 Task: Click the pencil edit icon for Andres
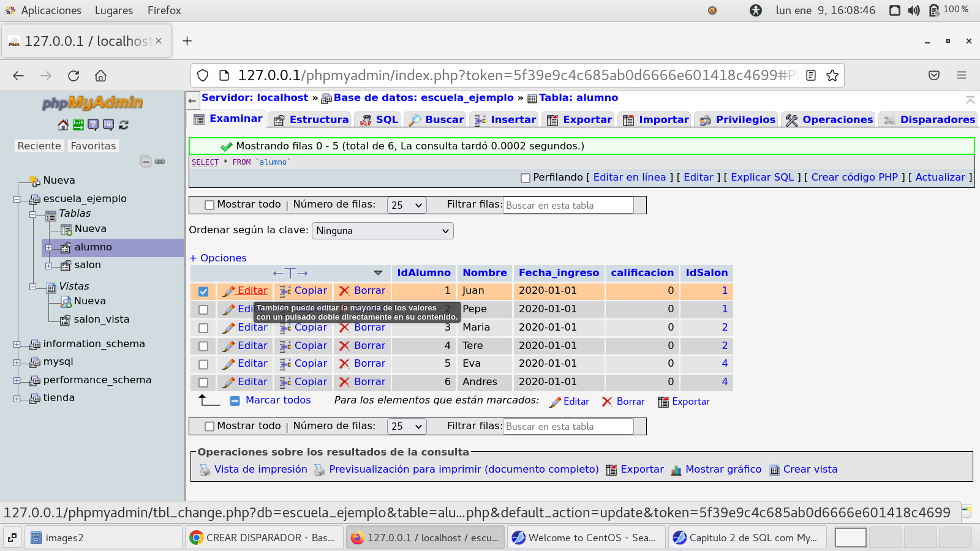(228, 383)
